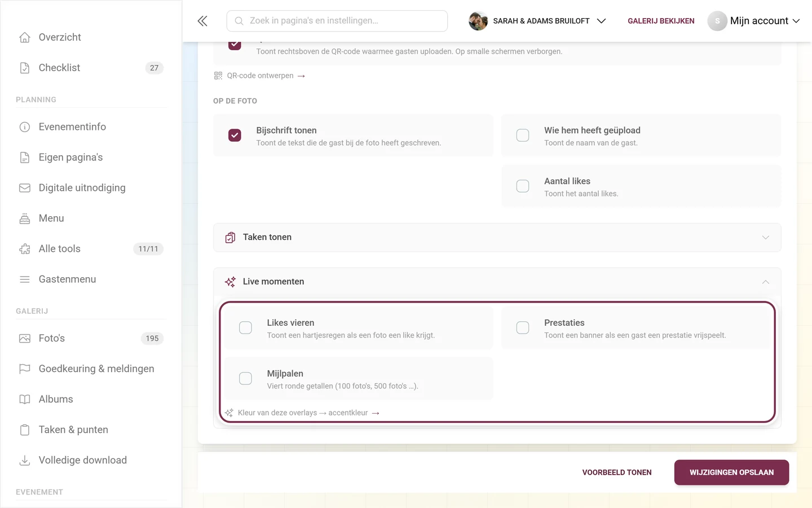The width and height of the screenshot is (812, 508).
Task: Uncheck the Bijschrift tonen checkbox
Action: coord(235,135)
